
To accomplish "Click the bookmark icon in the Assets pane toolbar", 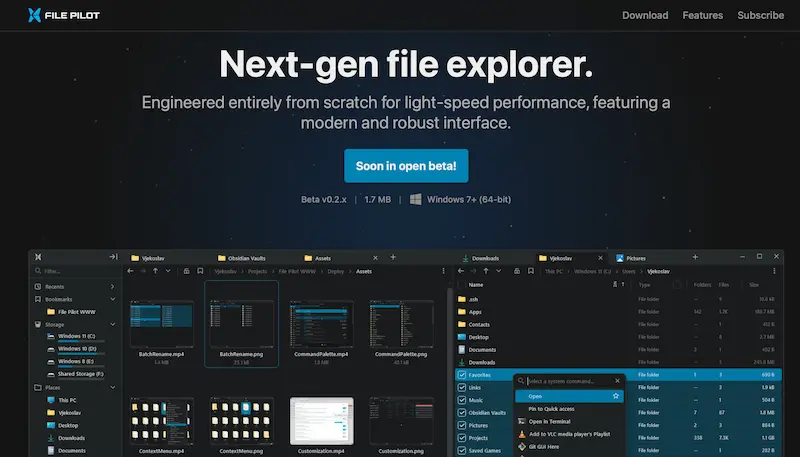I will point(200,271).
